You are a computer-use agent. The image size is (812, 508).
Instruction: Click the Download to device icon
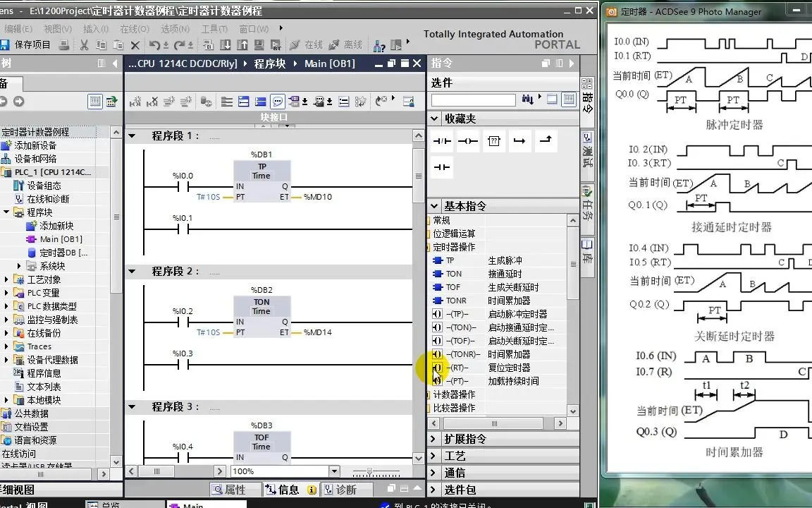226,45
